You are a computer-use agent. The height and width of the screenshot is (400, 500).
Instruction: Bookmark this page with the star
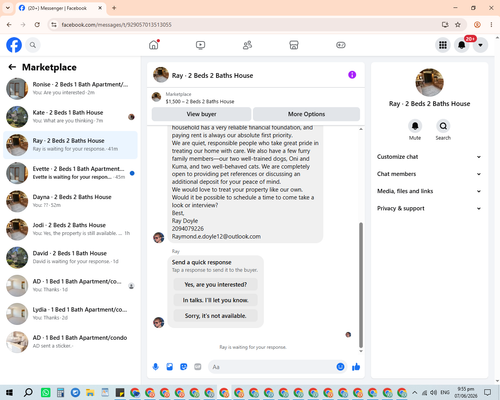pyautogui.click(x=458, y=25)
